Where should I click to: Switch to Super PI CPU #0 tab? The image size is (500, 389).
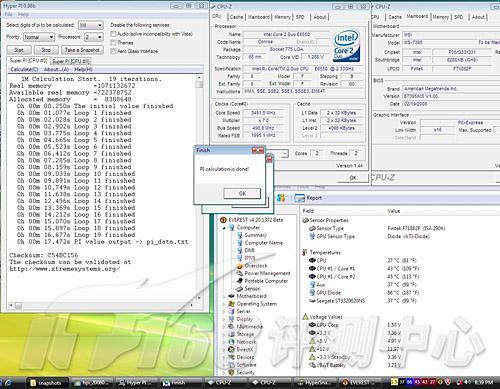(28, 61)
